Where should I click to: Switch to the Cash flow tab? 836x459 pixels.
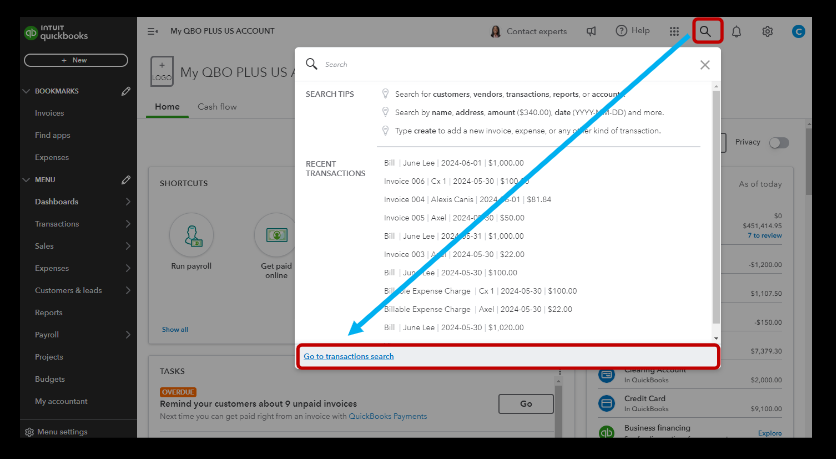(x=217, y=107)
